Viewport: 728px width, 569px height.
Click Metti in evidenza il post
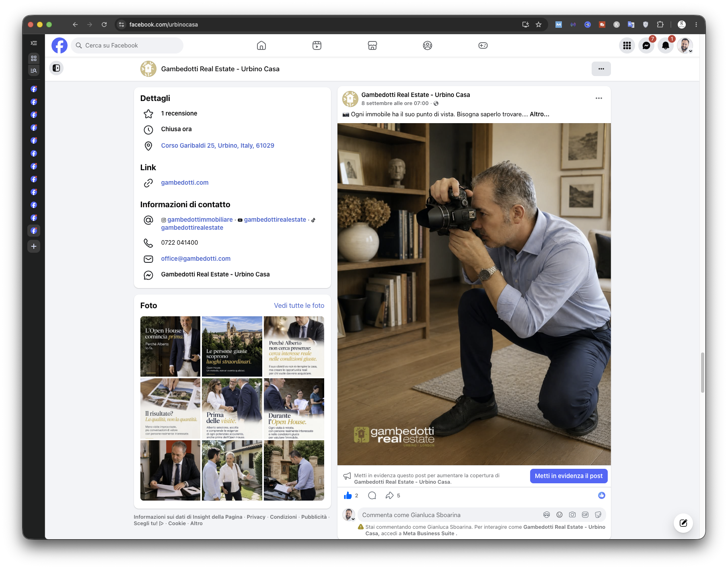click(x=569, y=476)
